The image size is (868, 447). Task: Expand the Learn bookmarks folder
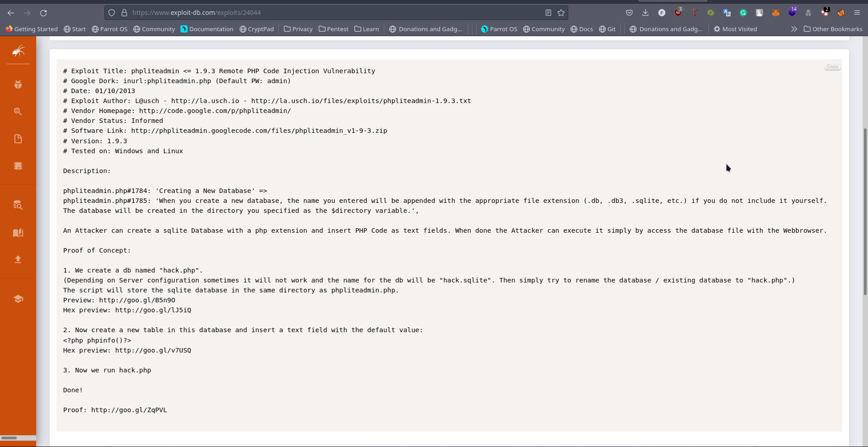[367, 29]
